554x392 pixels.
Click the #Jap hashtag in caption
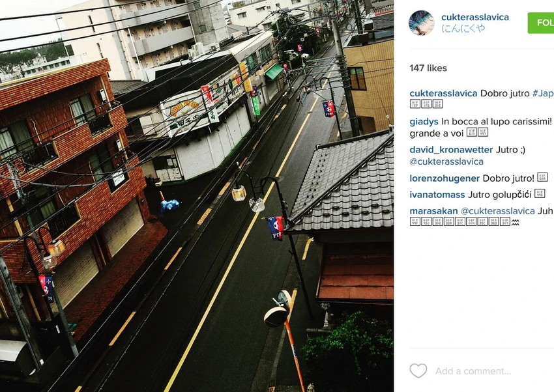(543, 93)
